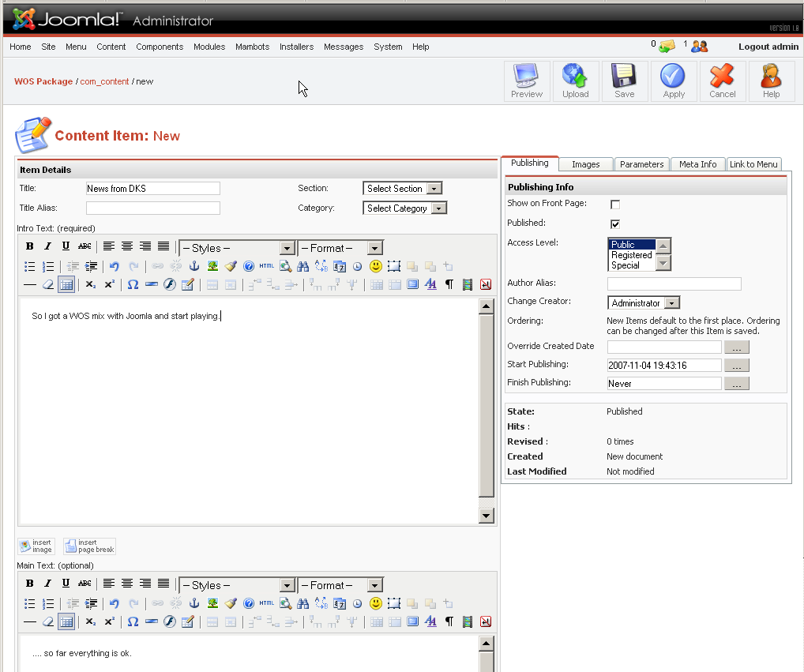
Task: Apply Underline in the Intro Text editor
Action: 66,246
